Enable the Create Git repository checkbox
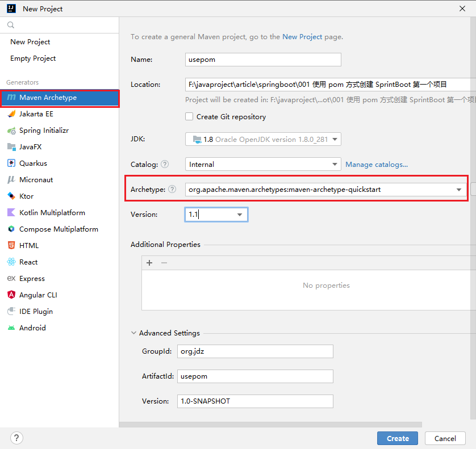The width and height of the screenshot is (476, 449). coord(189,116)
